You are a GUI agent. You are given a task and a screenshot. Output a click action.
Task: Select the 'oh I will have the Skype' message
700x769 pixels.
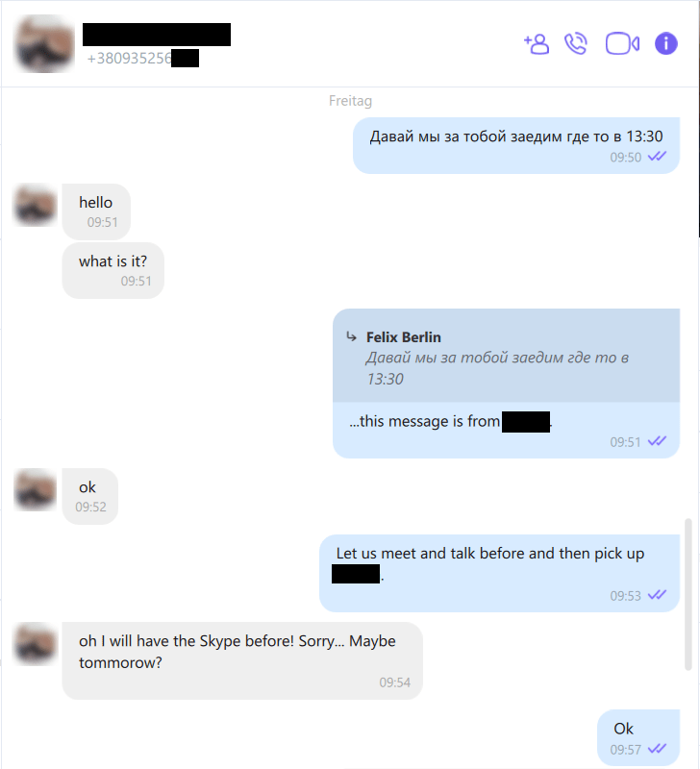tap(242, 660)
